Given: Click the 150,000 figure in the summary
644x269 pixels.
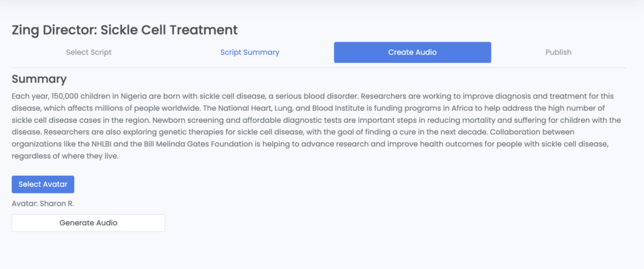Looking at the screenshot, I should [x=69, y=96].
